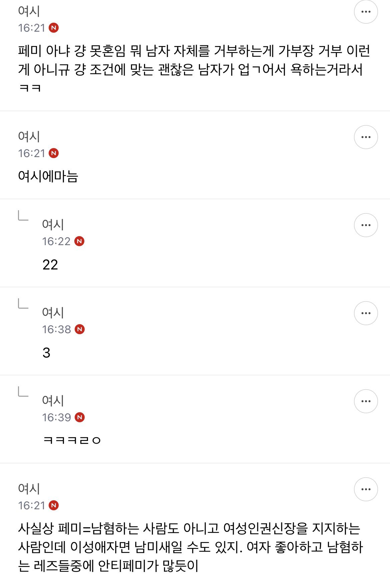
Task: Open more options on the ㅋㅋㅋㄹㅇ reply
Action: pyautogui.click(x=366, y=401)
